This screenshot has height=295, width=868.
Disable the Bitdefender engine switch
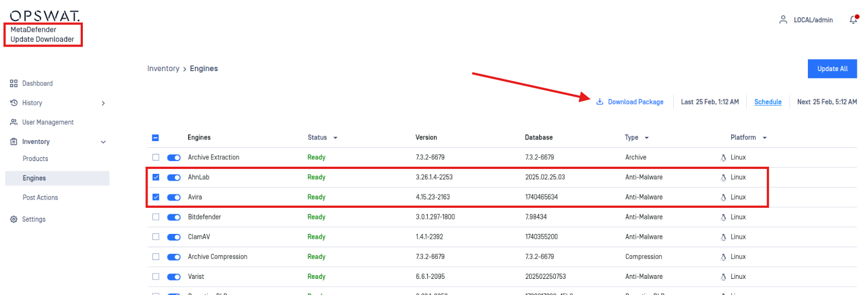point(174,217)
